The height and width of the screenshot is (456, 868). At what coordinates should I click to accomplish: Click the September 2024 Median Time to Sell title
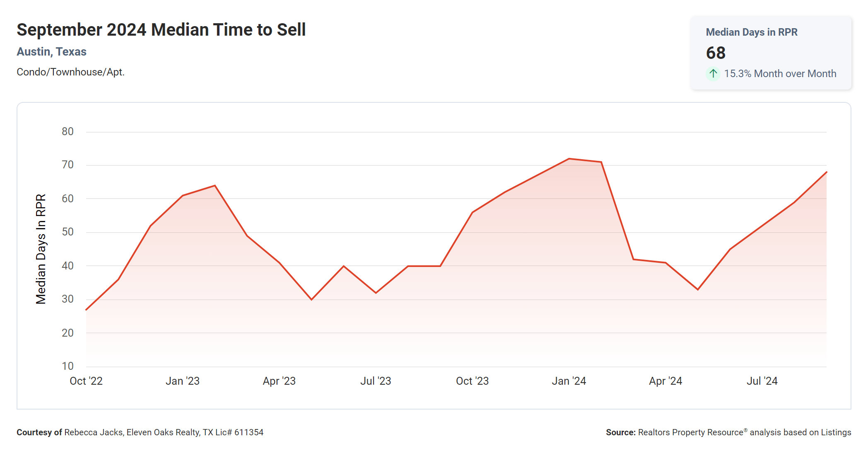tap(161, 30)
